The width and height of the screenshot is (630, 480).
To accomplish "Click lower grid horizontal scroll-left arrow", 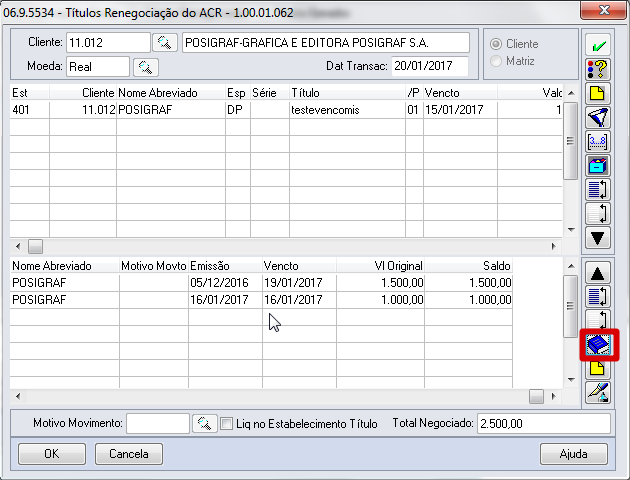I will click(18, 396).
